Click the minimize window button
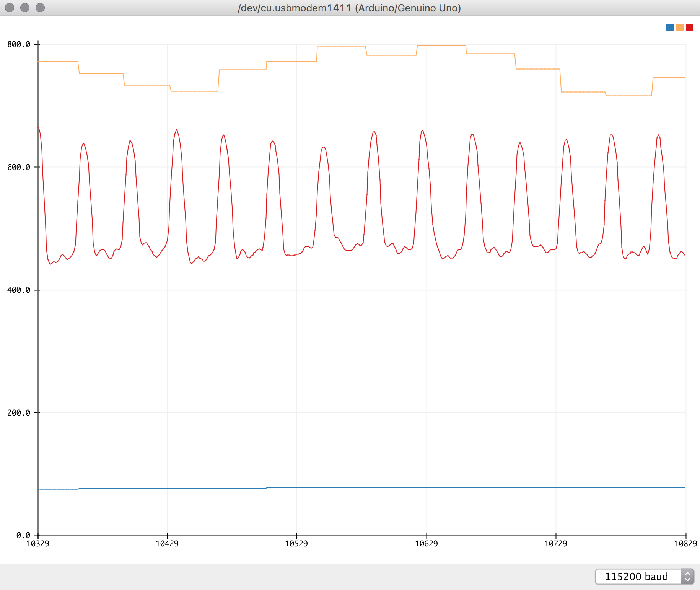The height and width of the screenshot is (590, 700). (25, 8)
